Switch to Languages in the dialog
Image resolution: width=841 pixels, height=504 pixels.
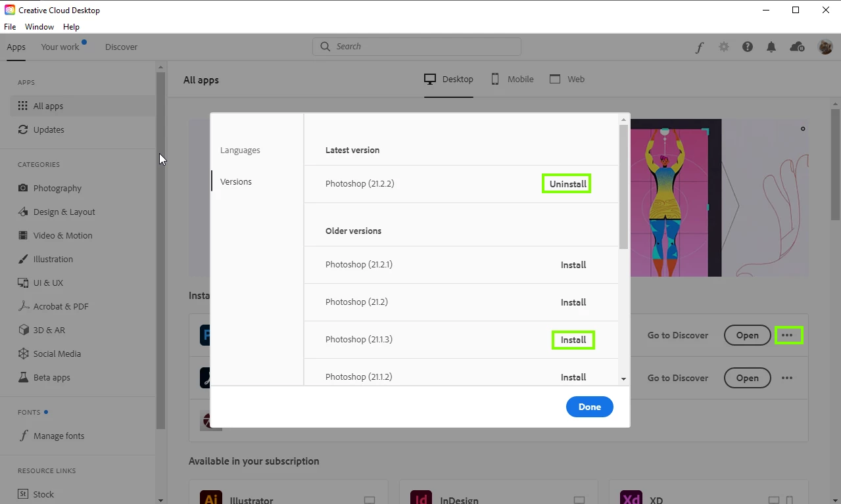pos(240,150)
